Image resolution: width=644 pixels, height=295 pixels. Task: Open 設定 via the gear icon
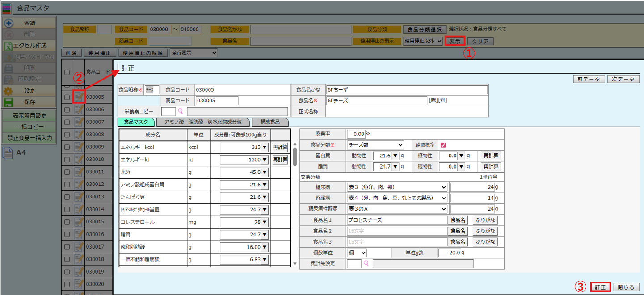coord(8,91)
